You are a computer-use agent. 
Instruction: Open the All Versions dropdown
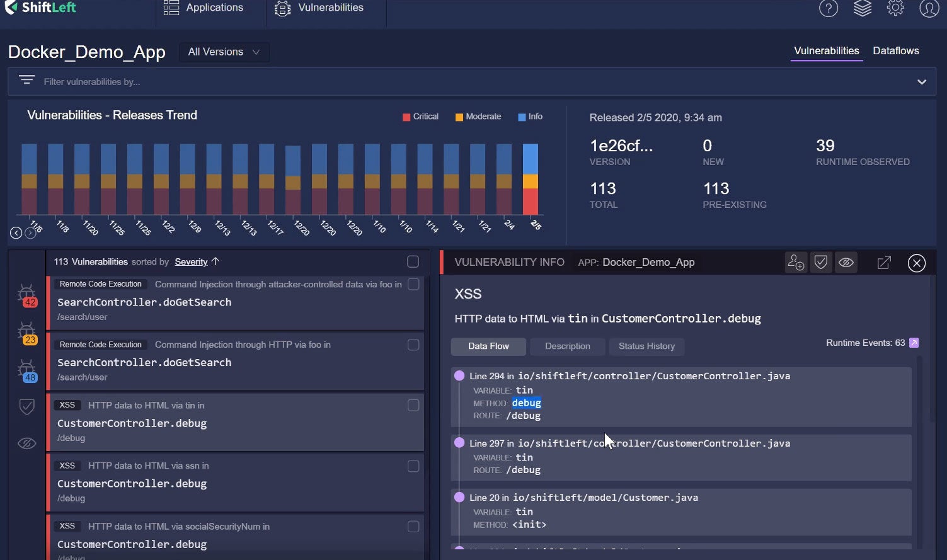(224, 52)
